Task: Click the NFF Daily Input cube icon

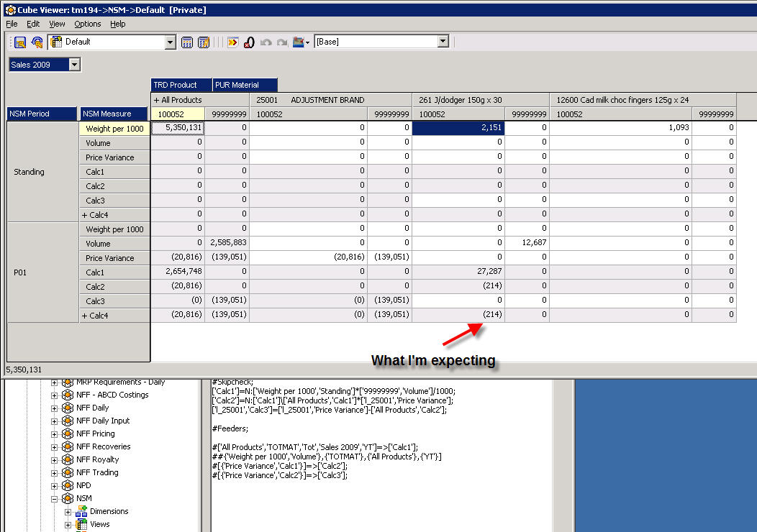Action: click(68, 421)
